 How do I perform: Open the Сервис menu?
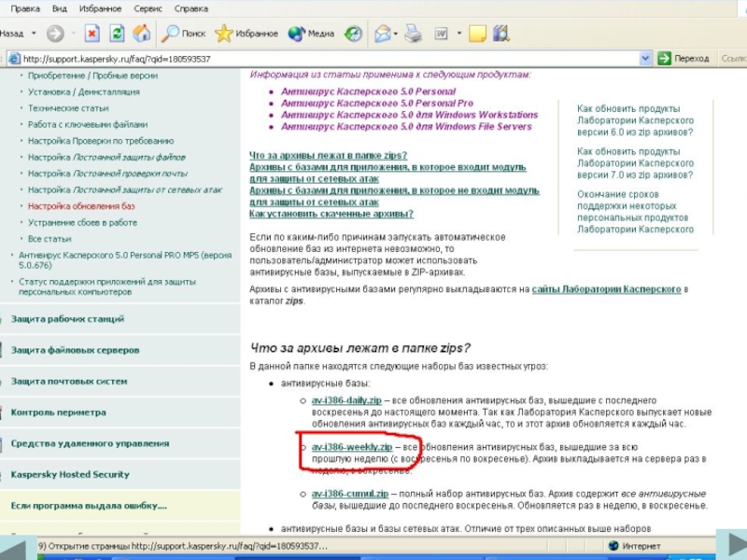click(148, 8)
